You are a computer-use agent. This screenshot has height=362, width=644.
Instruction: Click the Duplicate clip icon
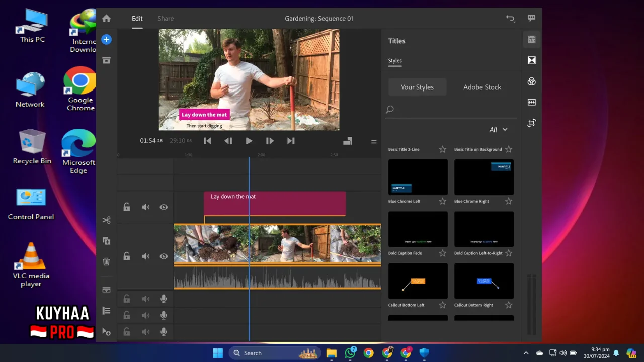click(x=106, y=241)
